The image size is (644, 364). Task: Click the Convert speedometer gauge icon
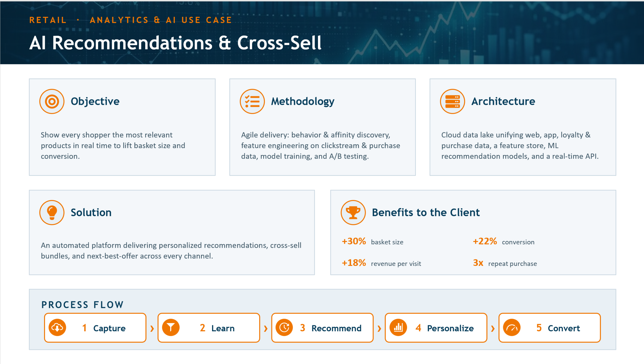(512, 328)
